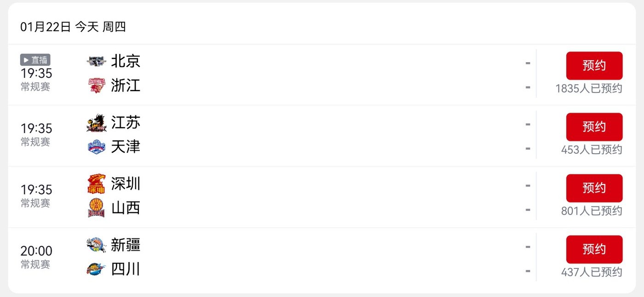Click the Shanxi team logo
The width and height of the screenshot is (644, 297).
97,208
